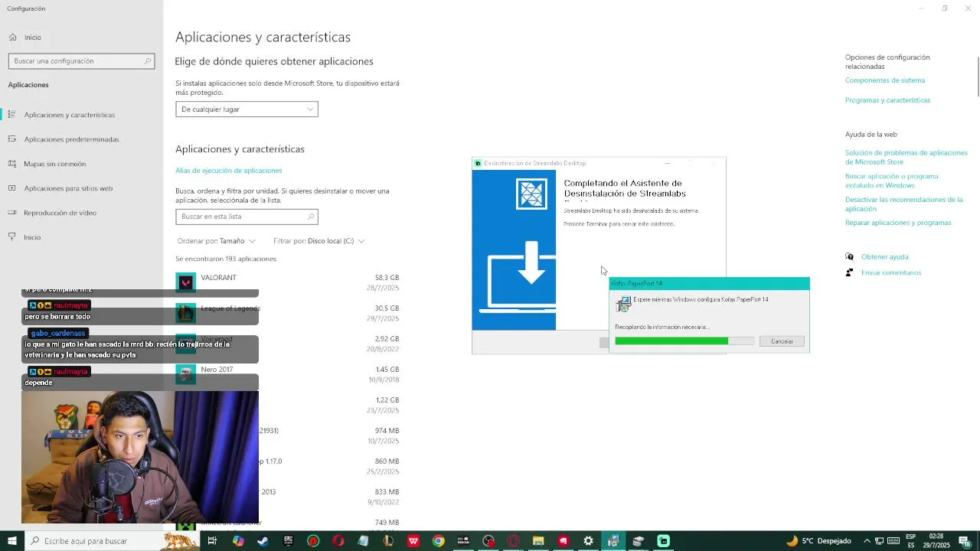
Task: Launch Epic Games from the taskbar
Action: tap(288, 541)
